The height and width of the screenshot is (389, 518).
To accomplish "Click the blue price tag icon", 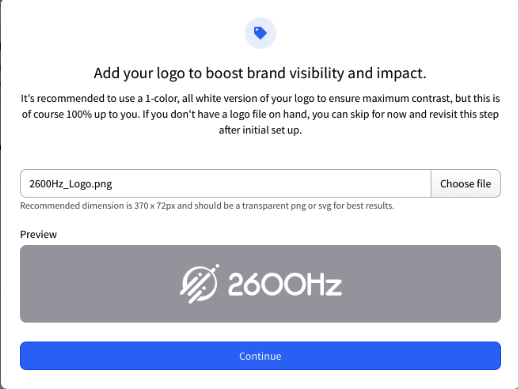I will [260, 33].
